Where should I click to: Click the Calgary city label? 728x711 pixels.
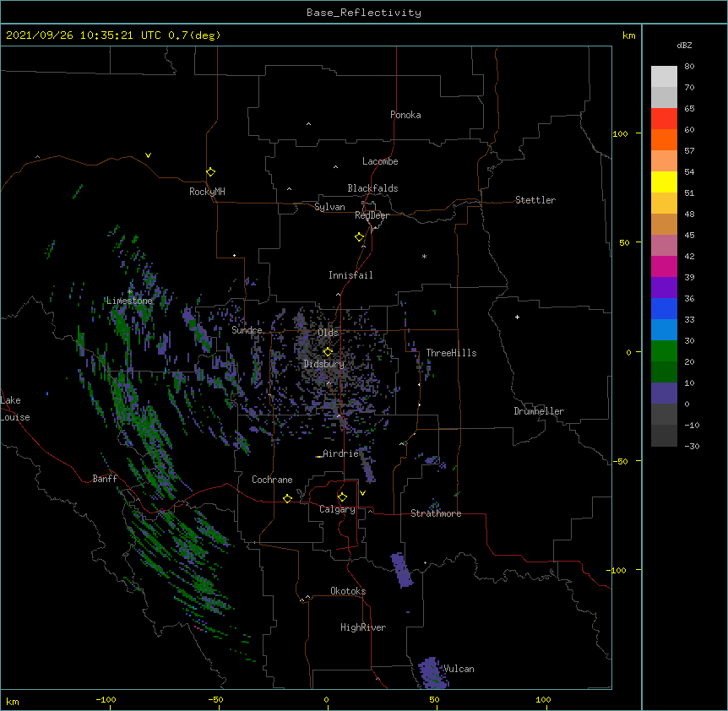337,509
